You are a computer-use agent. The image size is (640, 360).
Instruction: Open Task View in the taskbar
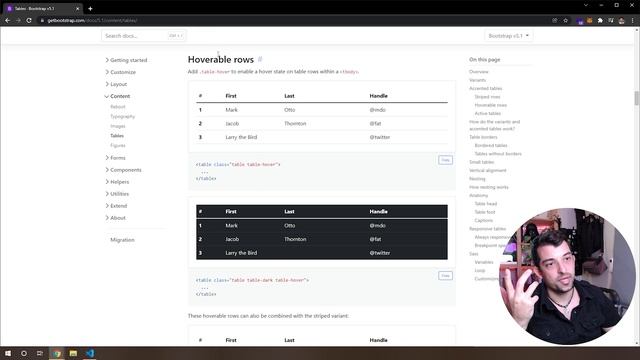(40, 353)
